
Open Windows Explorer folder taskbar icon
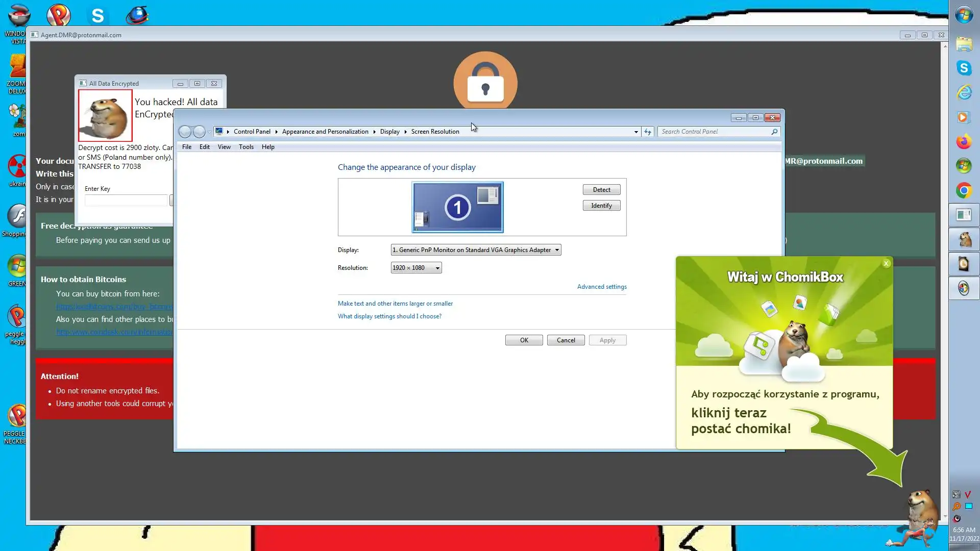coord(964,44)
